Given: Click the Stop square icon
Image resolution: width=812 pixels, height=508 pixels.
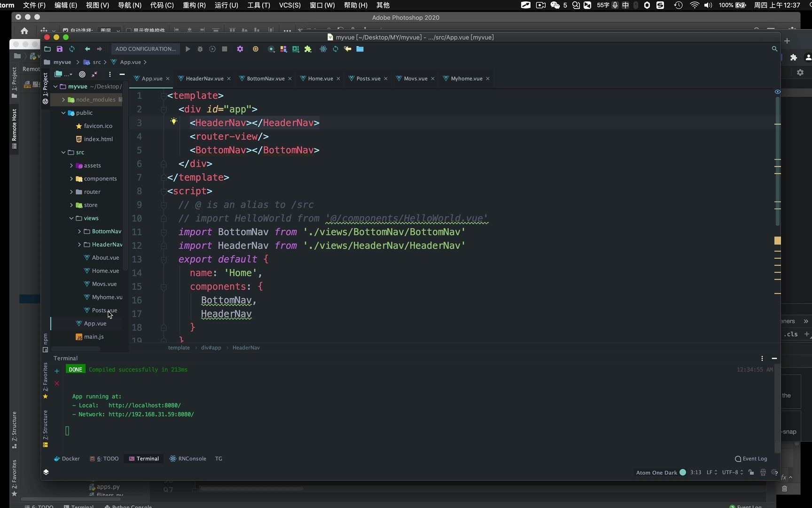Looking at the screenshot, I should tap(225, 49).
